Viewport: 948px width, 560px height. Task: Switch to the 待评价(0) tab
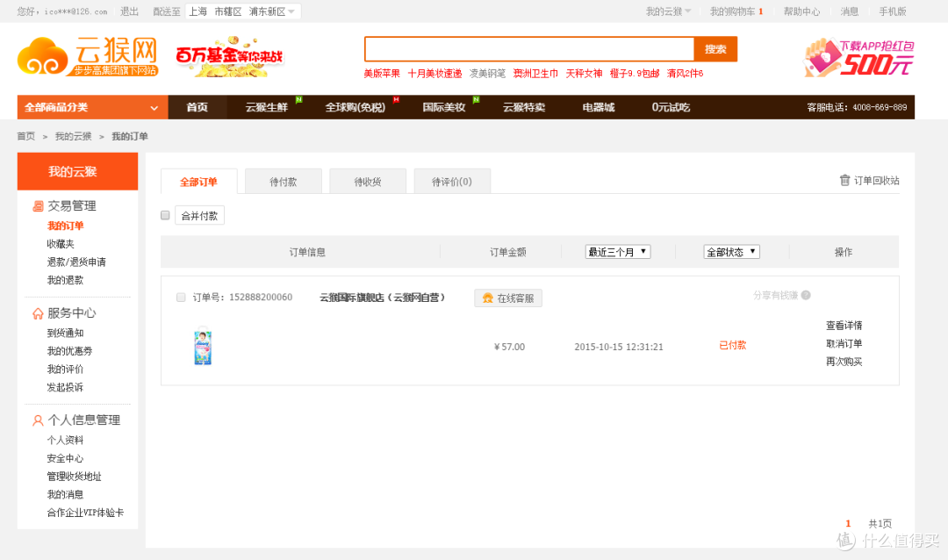tap(452, 182)
